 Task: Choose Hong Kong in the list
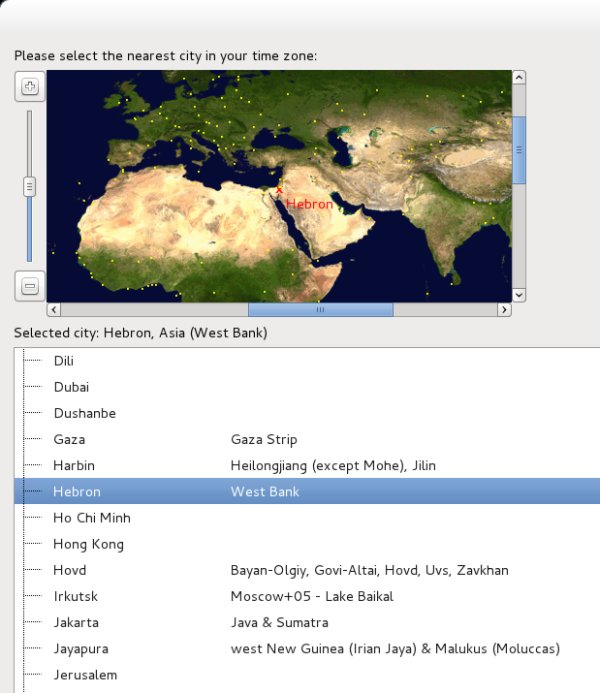[88, 544]
